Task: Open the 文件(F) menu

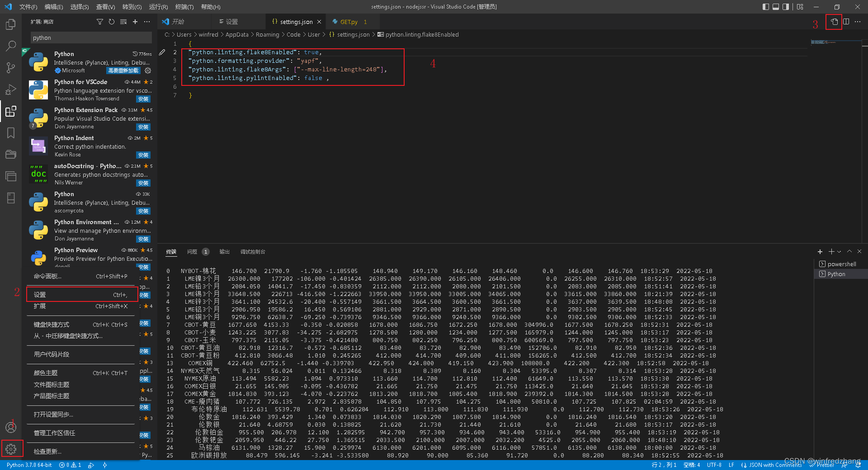Action: coord(28,7)
